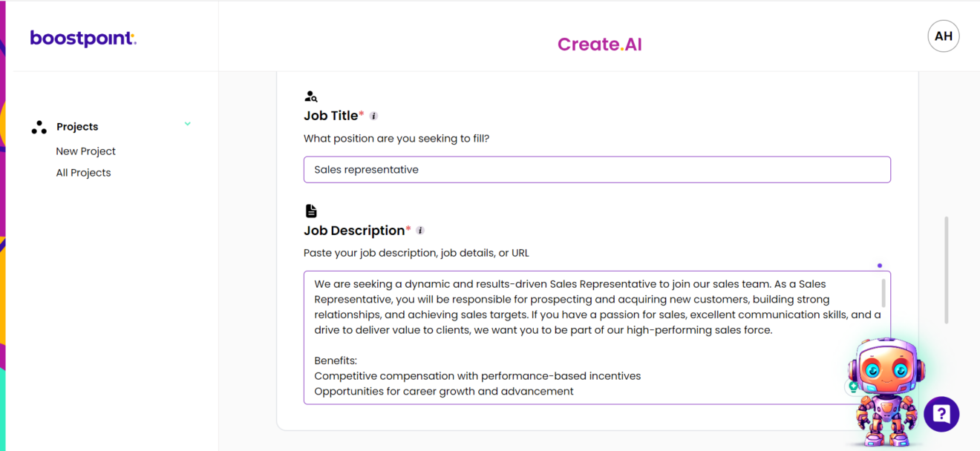
Task: Click the person-search icon above Job Title
Action: [x=310, y=95]
